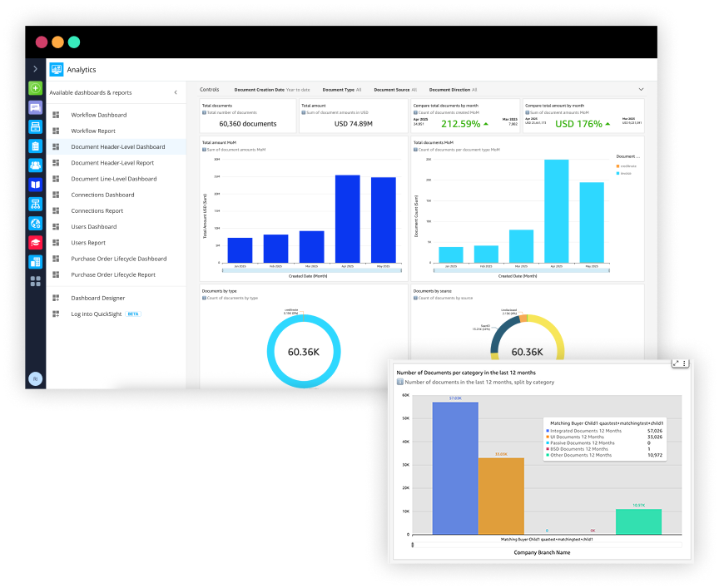Click 'USD 74.89M' total amount value
The height and width of the screenshot is (588, 719).
[353, 124]
